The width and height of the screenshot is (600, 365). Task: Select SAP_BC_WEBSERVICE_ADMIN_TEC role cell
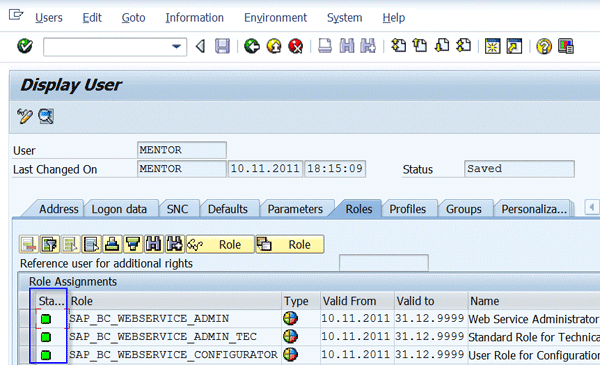coord(175,337)
